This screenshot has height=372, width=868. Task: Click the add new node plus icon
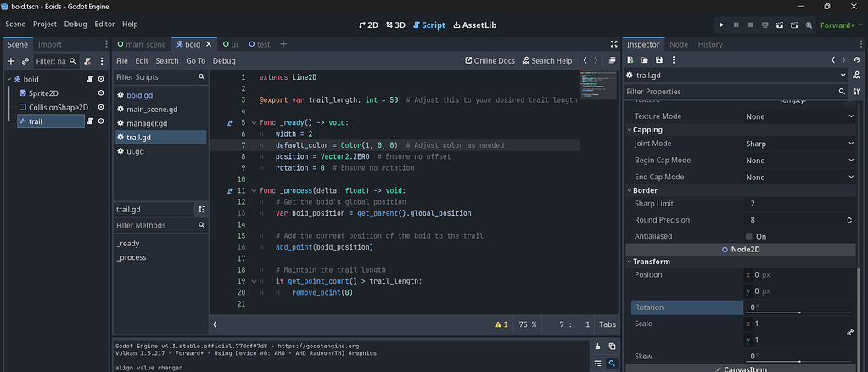tap(11, 61)
